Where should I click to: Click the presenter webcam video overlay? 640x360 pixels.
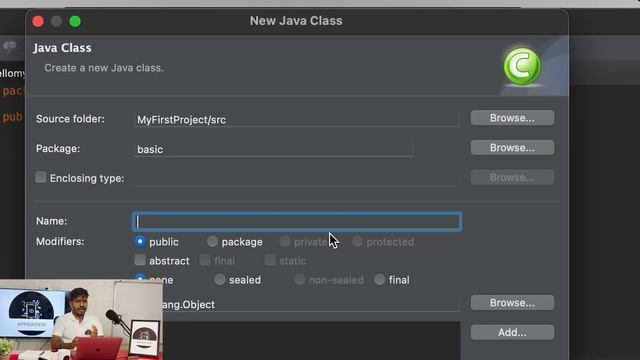tap(81, 320)
